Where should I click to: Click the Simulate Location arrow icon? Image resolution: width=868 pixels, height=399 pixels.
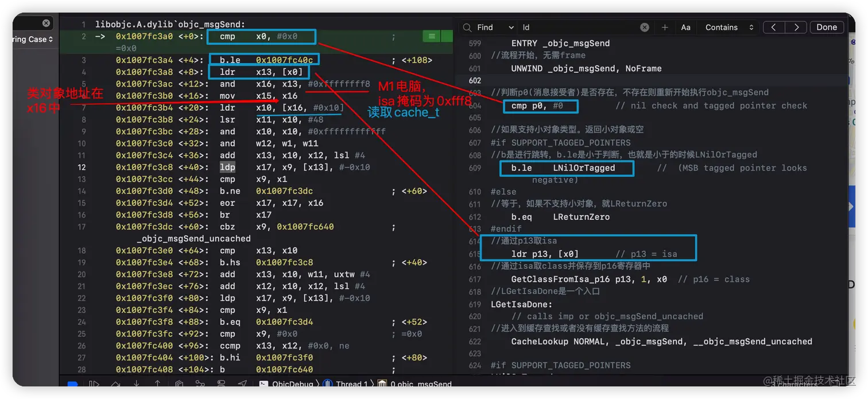[x=242, y=384]
